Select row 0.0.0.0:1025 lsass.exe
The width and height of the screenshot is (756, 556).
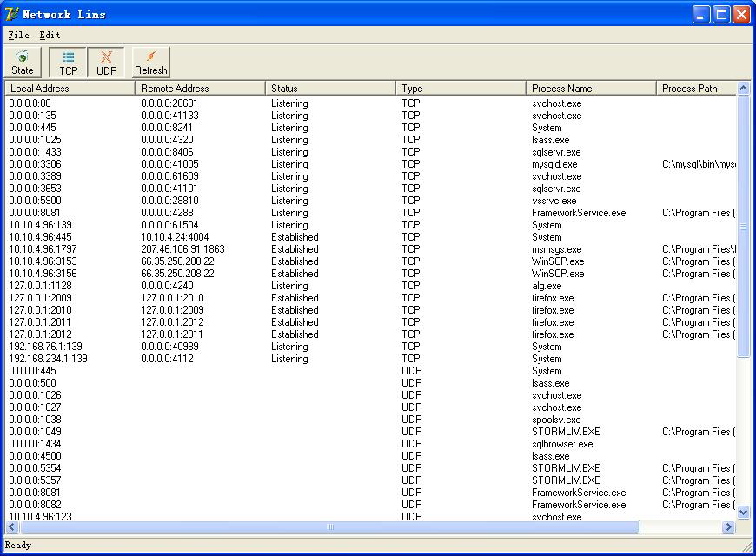pos(370,140)
